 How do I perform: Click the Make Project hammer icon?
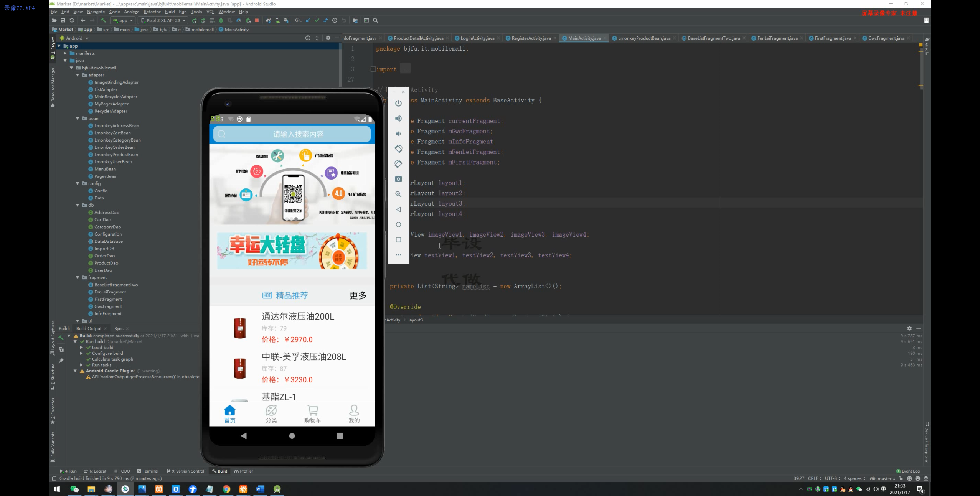[x=103, y=20]
